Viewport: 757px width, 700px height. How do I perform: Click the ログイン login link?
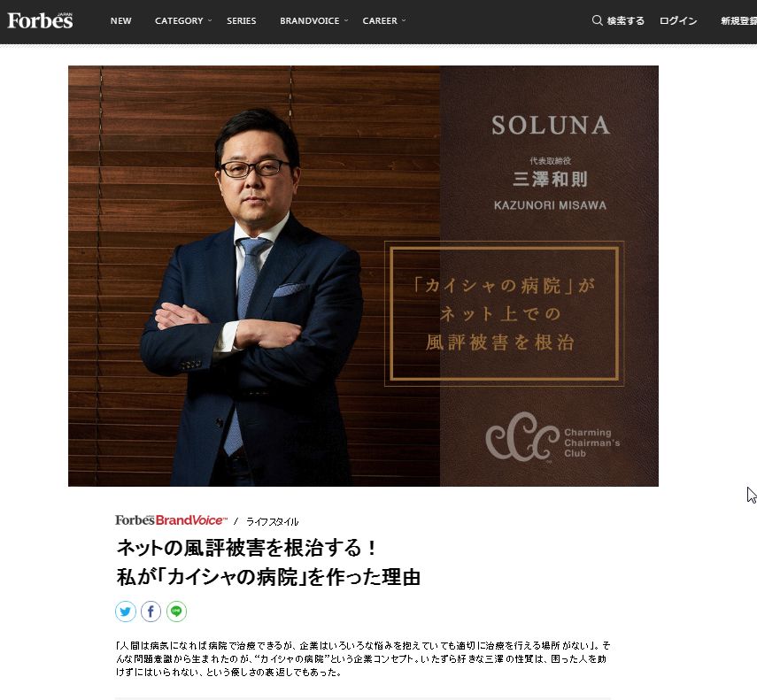[678, 20]
